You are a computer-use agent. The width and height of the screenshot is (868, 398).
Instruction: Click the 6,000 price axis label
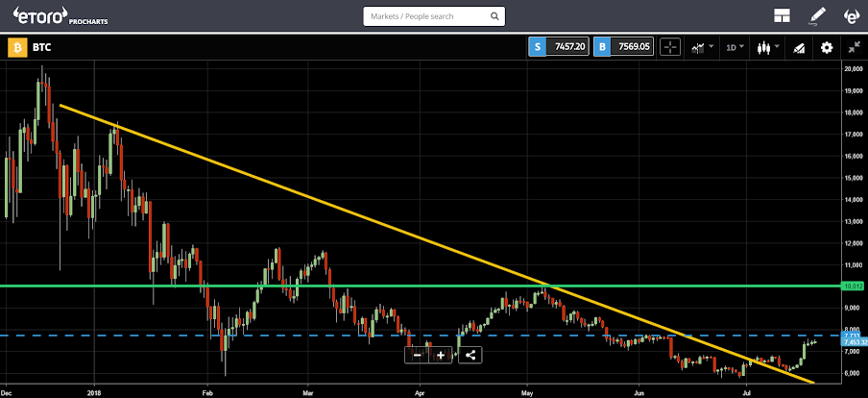coord(852,373)
